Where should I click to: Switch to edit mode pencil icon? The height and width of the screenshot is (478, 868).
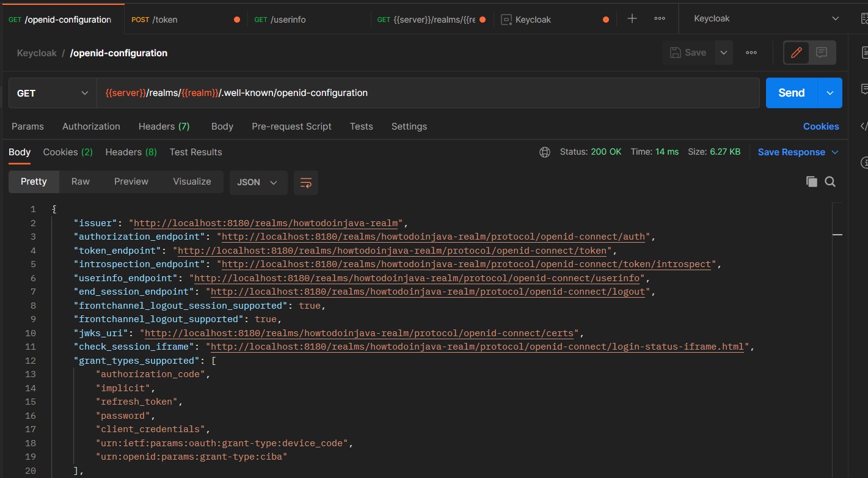[797, 53]
